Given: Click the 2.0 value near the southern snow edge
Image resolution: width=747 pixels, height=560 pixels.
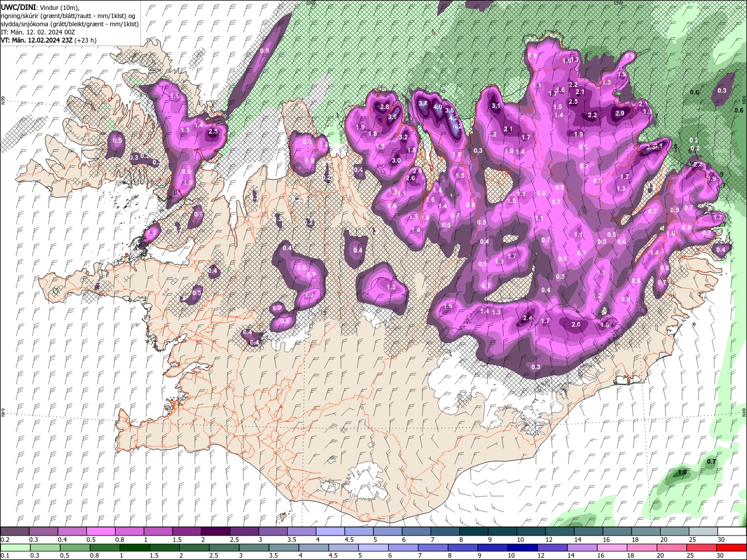Looking at the screenshot, I should (x=577, y=324).
